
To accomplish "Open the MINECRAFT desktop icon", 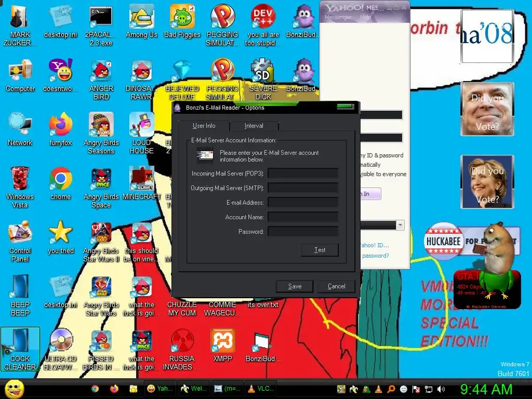I will point(141,183).
